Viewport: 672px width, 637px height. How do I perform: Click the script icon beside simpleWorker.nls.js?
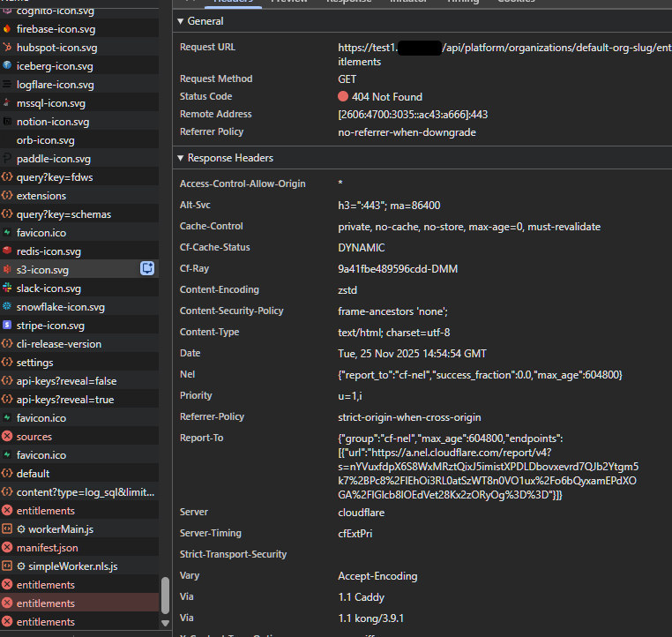tap(7, 566)
